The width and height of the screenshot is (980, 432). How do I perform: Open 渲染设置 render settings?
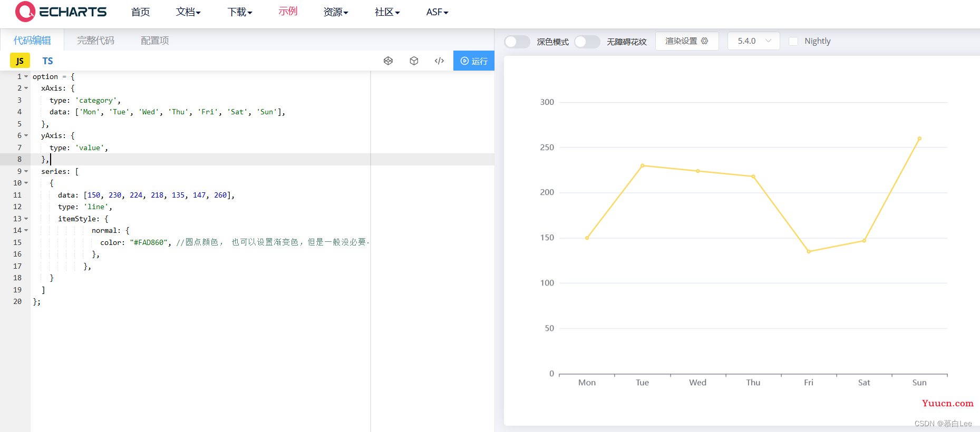(x=687, y=41)
